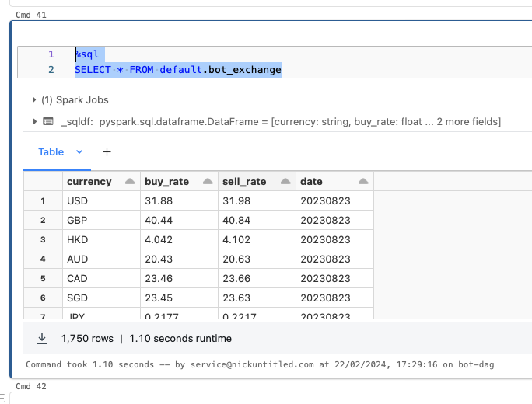Expand the _sqldf dataframe schema
This screenshot has width=532, height=404.
tap(34, 122)
